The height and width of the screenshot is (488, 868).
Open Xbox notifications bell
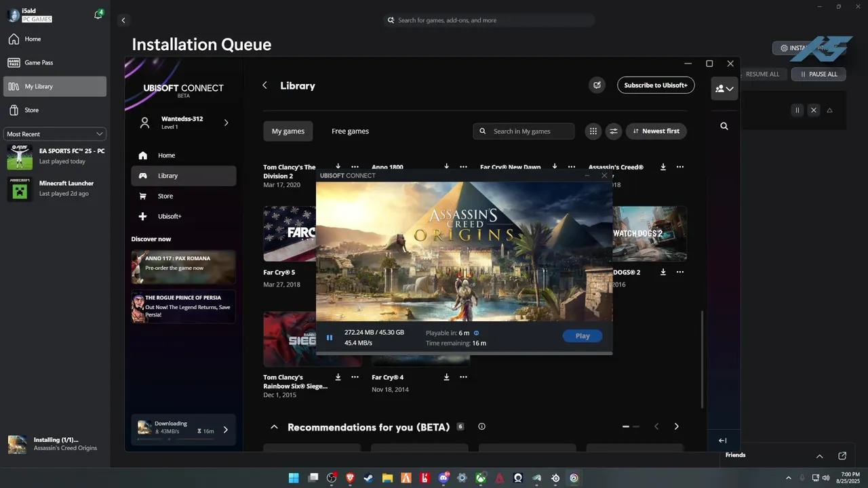point(98,15)
